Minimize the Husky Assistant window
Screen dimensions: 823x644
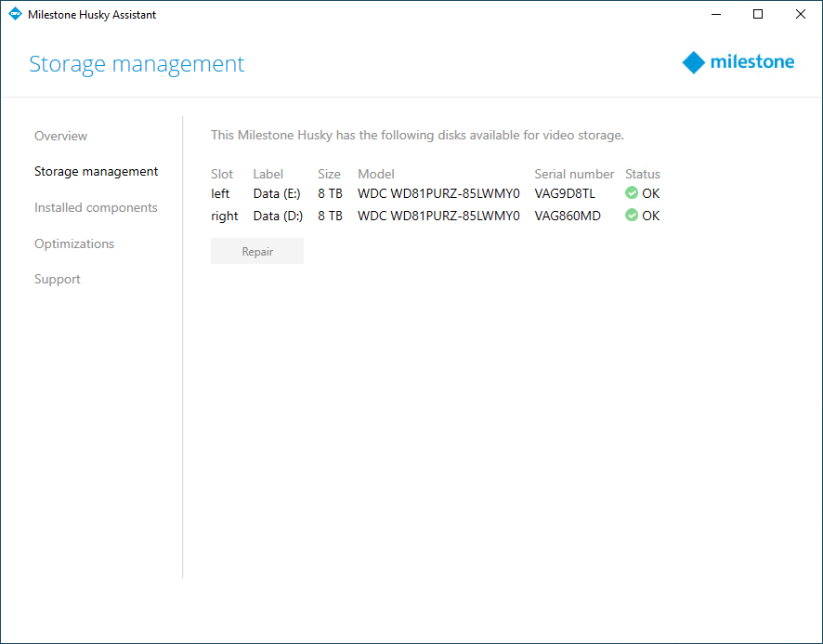click(716, 14)
